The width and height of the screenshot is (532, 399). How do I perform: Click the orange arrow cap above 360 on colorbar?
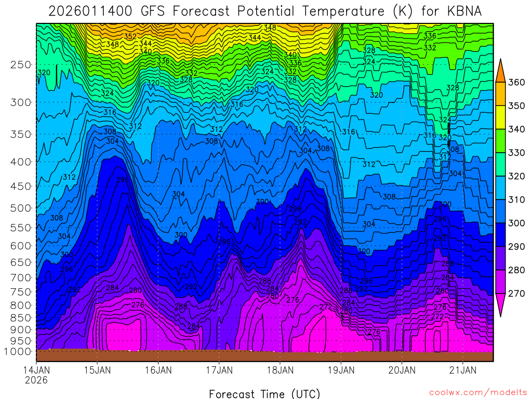(x=500, y=71)
